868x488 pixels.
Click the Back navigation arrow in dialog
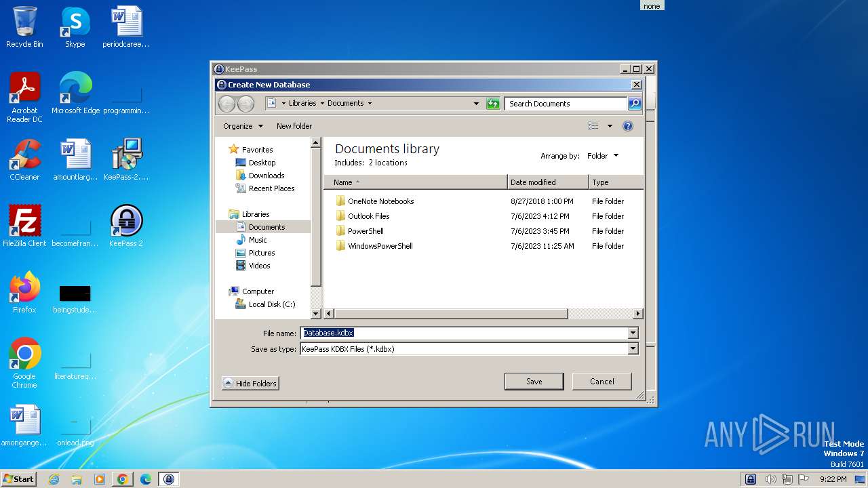pos(226,104)
